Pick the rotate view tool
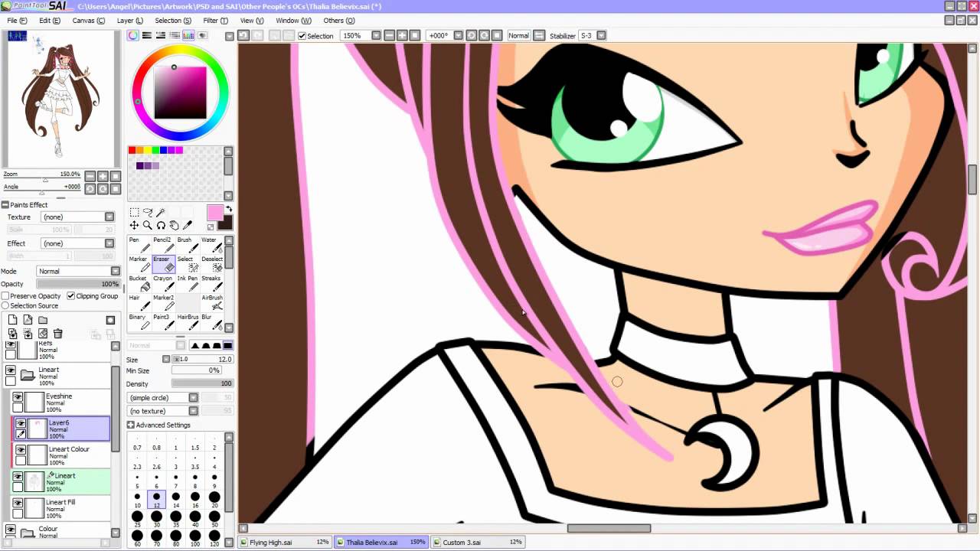The height and width of the screenshot is (551, 980). pyautogui.click(x=161, y=225)
